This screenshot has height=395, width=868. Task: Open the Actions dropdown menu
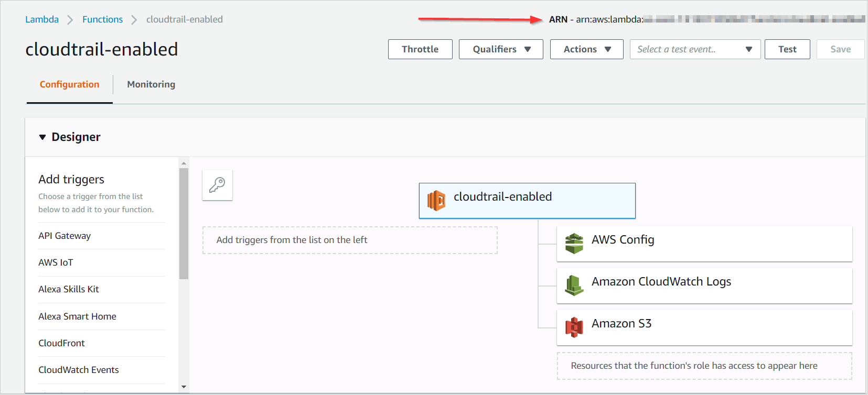(x=586, y=49)
